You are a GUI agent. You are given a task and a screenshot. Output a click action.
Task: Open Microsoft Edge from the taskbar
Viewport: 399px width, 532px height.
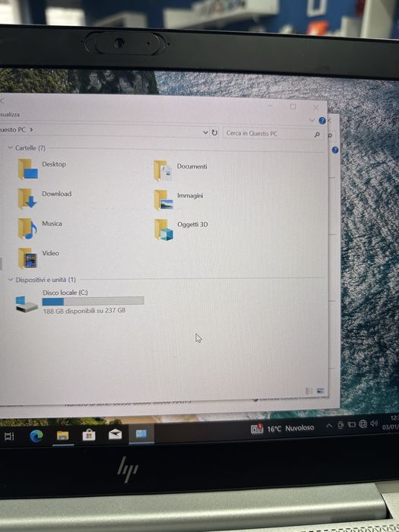36,435
